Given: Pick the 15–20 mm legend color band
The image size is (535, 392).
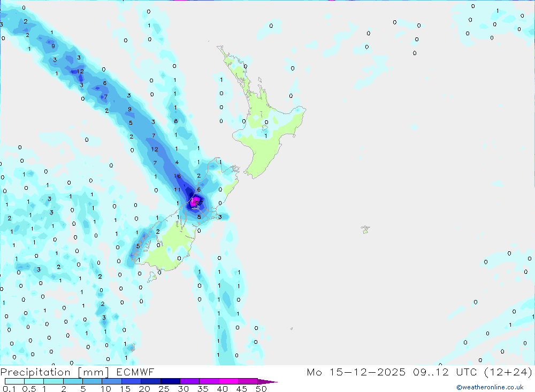Looking at the screenshot, I should [x=132, y=381].
